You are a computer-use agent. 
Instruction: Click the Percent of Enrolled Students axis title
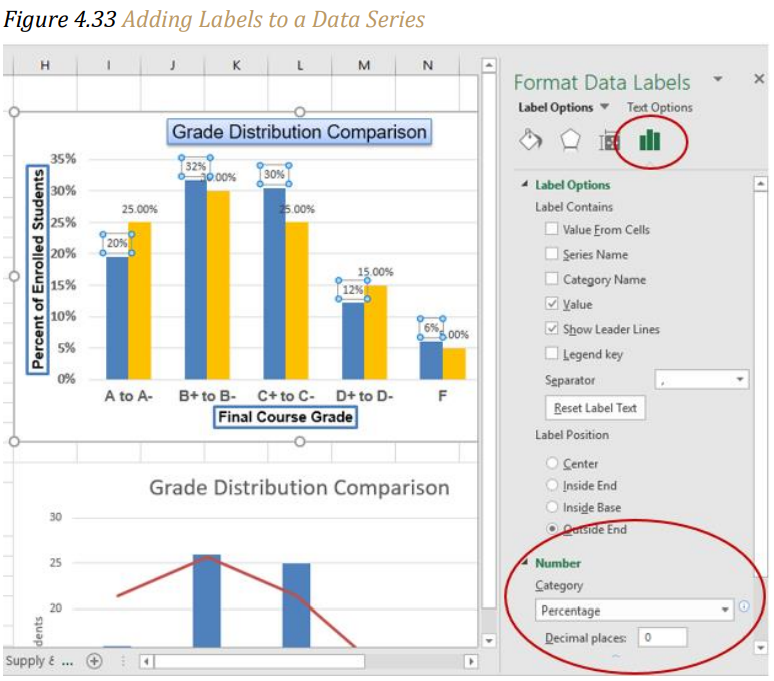[38, 269]
